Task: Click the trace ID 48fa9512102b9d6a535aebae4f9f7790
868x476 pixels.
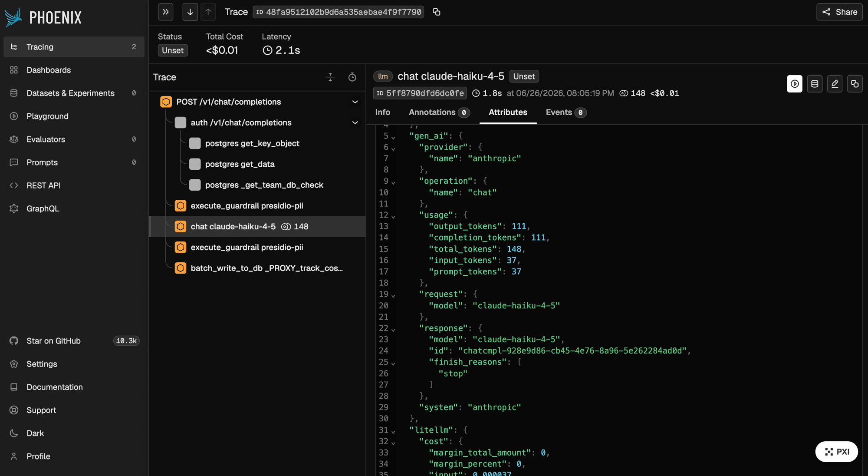Action: pos(339,12)
